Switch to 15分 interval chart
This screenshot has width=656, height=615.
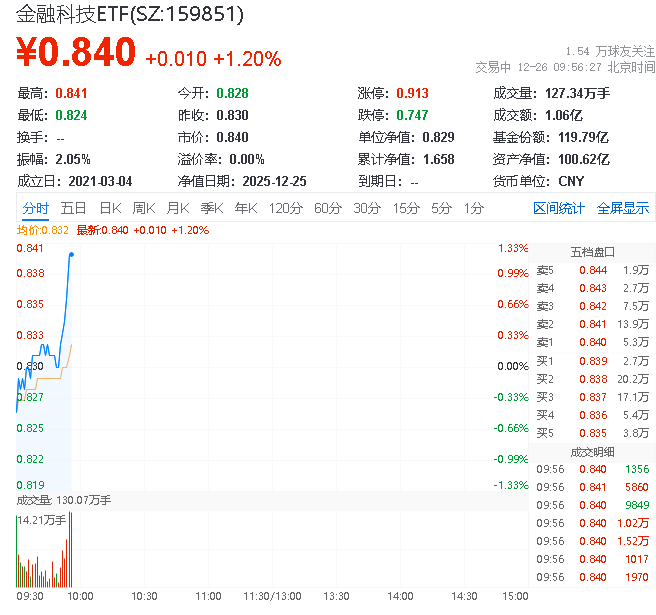405,208
